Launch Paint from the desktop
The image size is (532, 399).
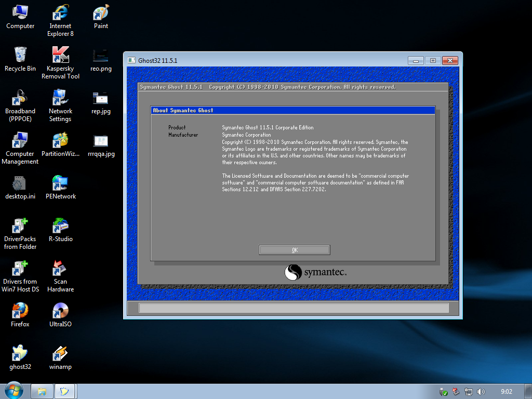click(x=101, y=17)
